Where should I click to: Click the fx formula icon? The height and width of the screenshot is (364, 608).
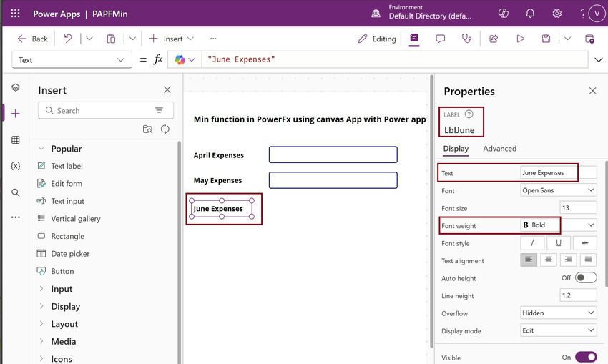[x=158, y=59]
